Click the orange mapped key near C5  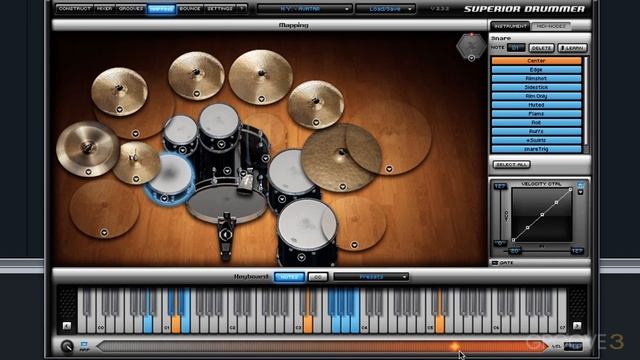[440, 324]
